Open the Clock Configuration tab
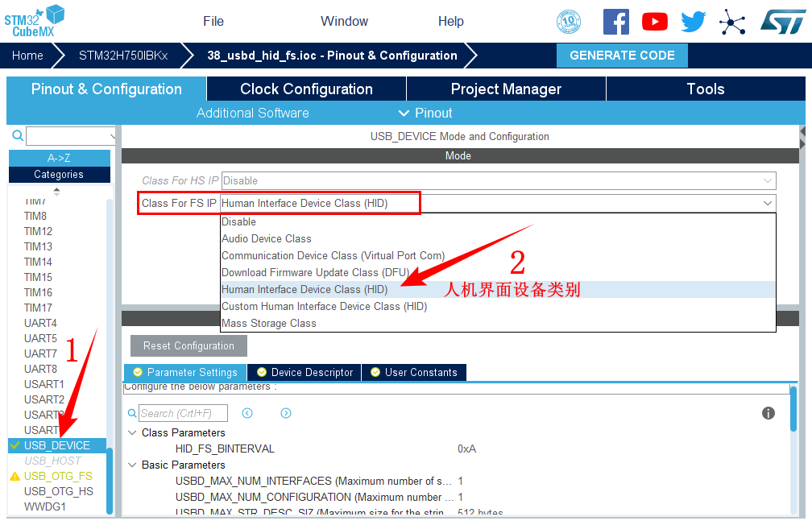812x525 pixels. coord(306,89)
